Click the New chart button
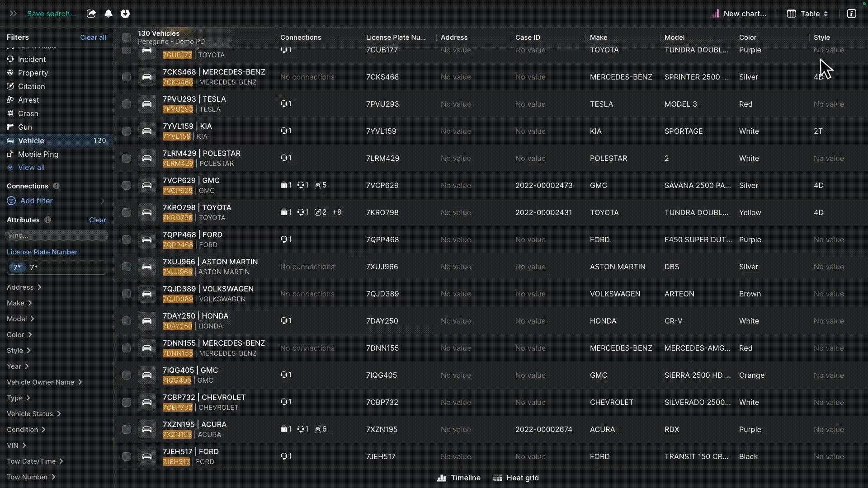Image resolution: width=868 pixels, height=488 pixels. coord(739,14)
